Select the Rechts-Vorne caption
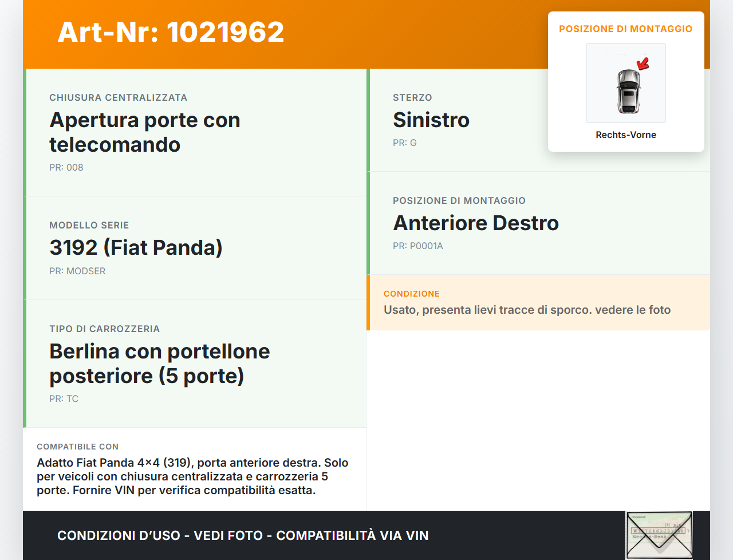This screenshot has height=560, width=733. click(625, 135)
